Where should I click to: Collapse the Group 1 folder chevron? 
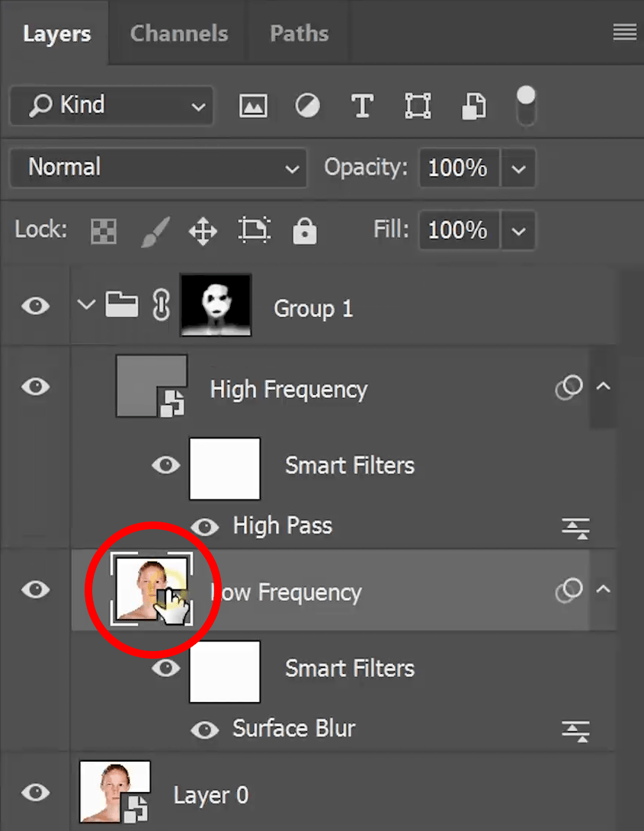tap(87, 306)
